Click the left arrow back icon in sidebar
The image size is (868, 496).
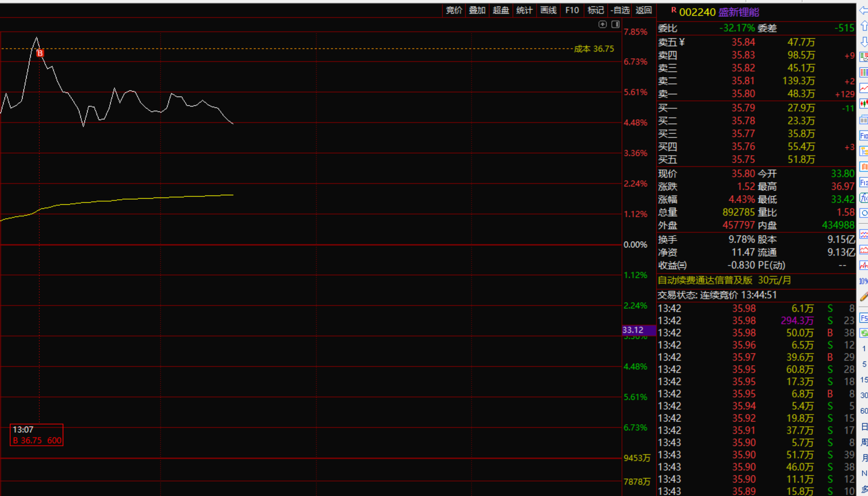point(863,10)
